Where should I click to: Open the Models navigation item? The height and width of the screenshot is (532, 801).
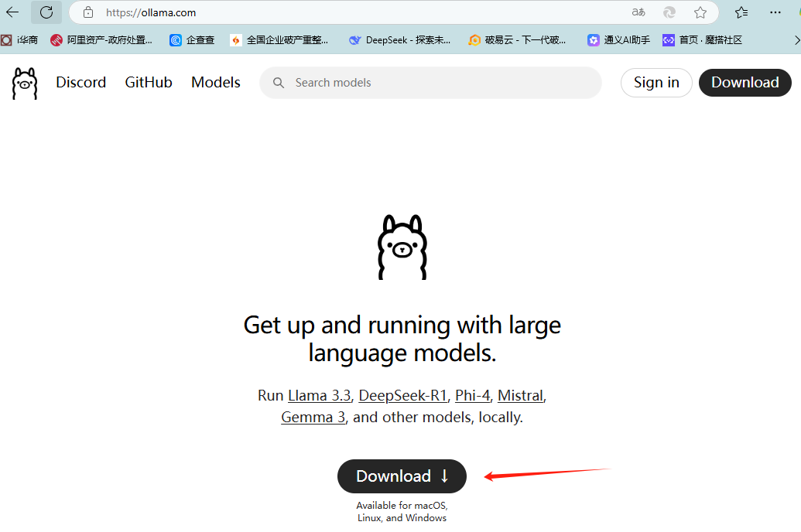(x=216, y=82)
